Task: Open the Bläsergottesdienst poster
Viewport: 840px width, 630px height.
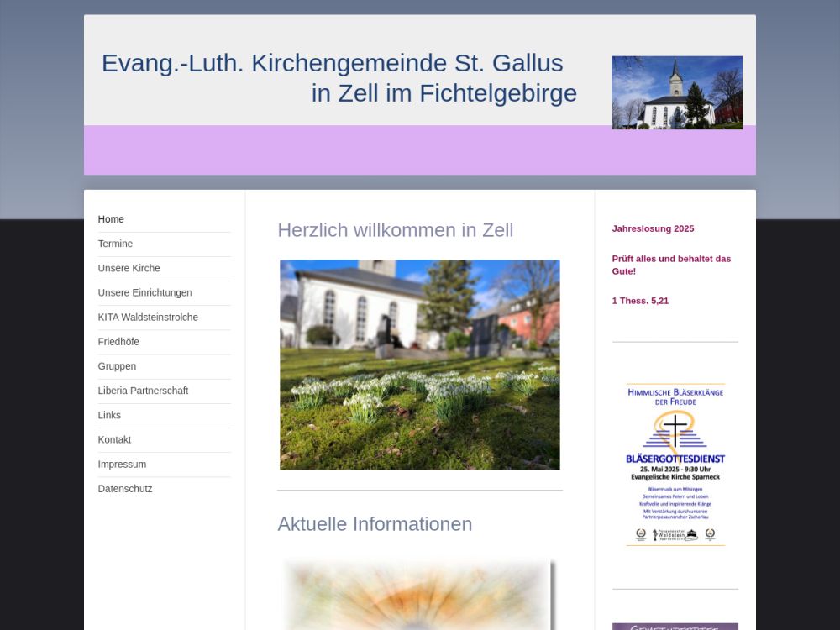Action: pyautogui.click(x=675, y=465)
